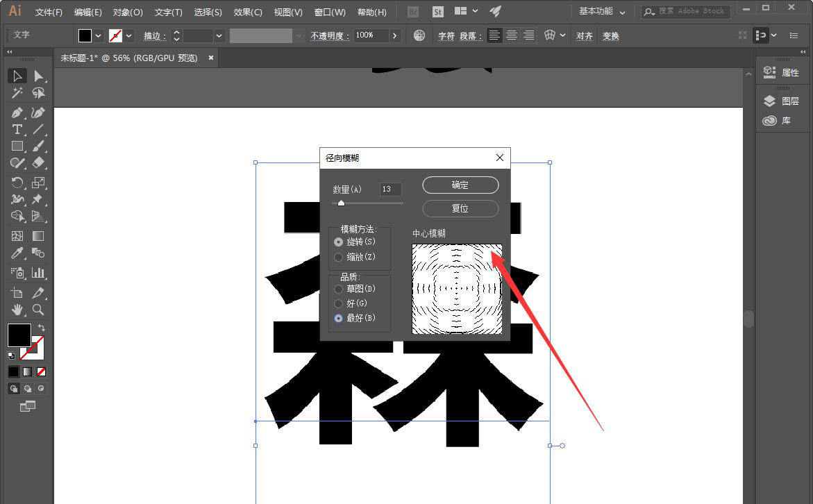Select the Artboard tool
The image size is (813, 504).
17,293
